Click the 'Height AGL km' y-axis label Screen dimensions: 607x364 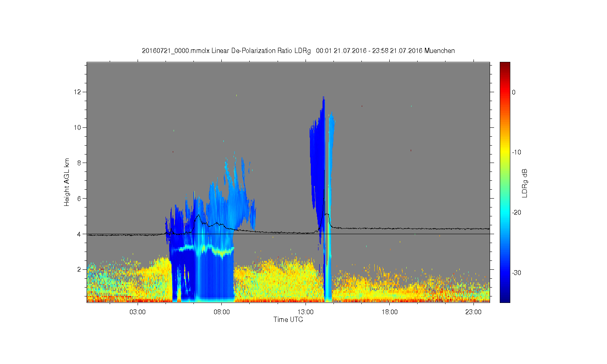pos(67,182)
